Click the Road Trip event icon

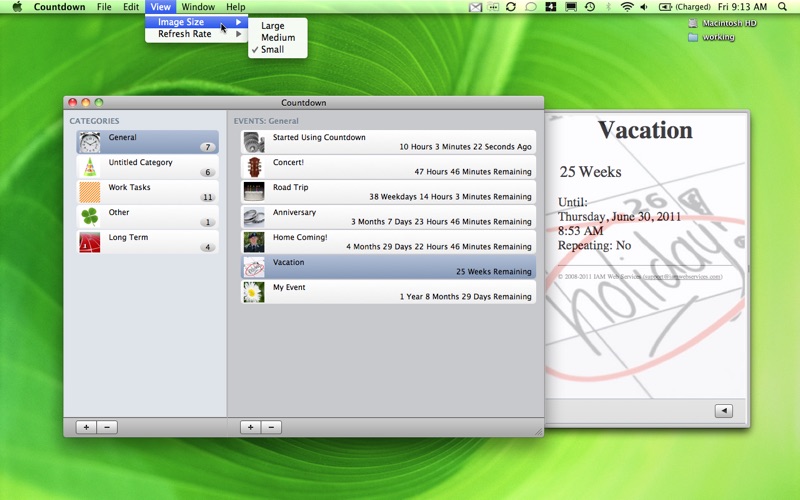(x=254, y=192)
